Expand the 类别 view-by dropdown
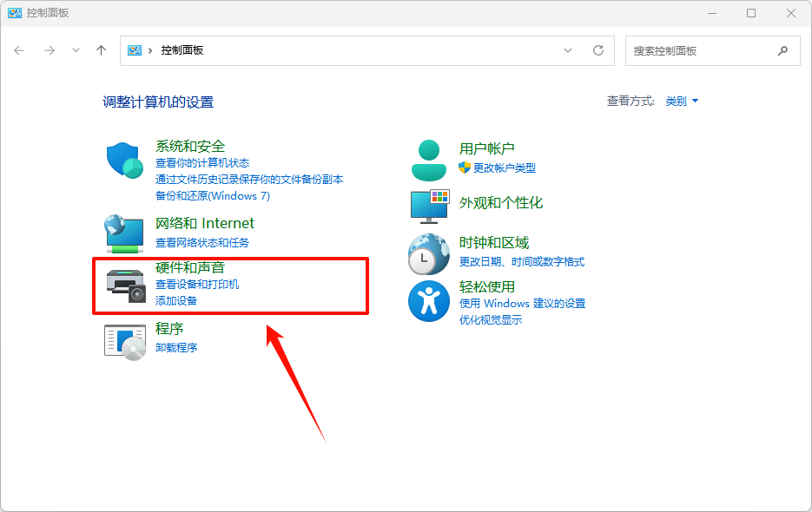Image resolution: width=812 pixels, height=512 pixels. [x=682, y=102]
